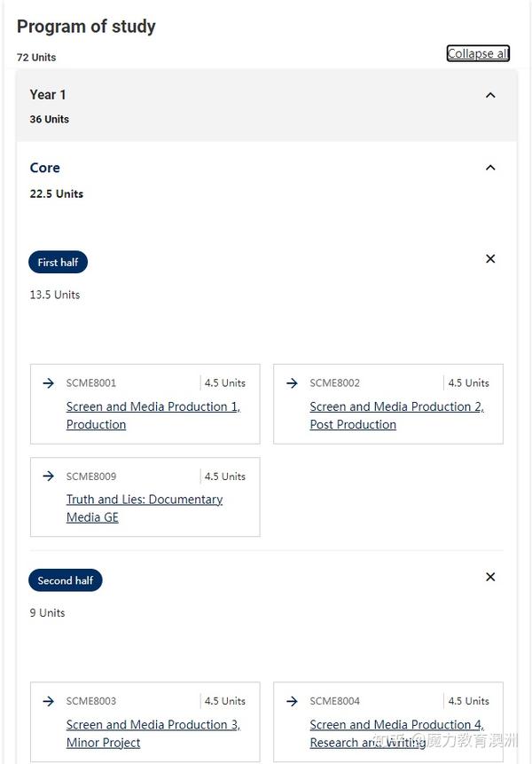Click the arrow icon beside SCME8009
The width and height of the screenshot is (532, 764).
48,476
